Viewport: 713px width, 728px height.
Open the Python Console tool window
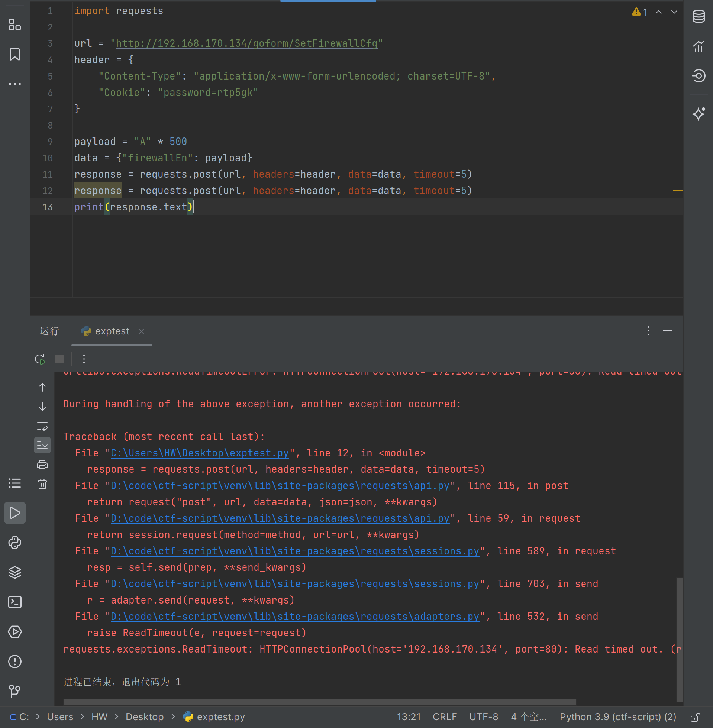[14, 542]
